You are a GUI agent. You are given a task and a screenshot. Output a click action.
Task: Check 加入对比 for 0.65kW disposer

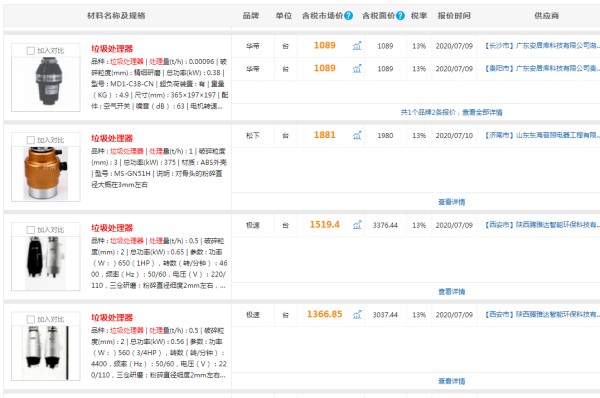[31, 230]
